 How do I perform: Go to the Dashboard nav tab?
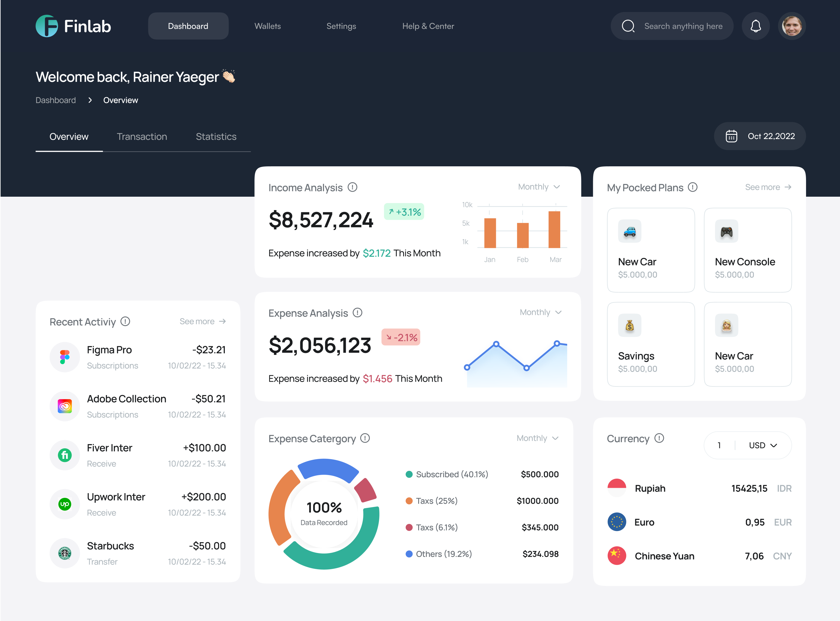click(188, 26)
